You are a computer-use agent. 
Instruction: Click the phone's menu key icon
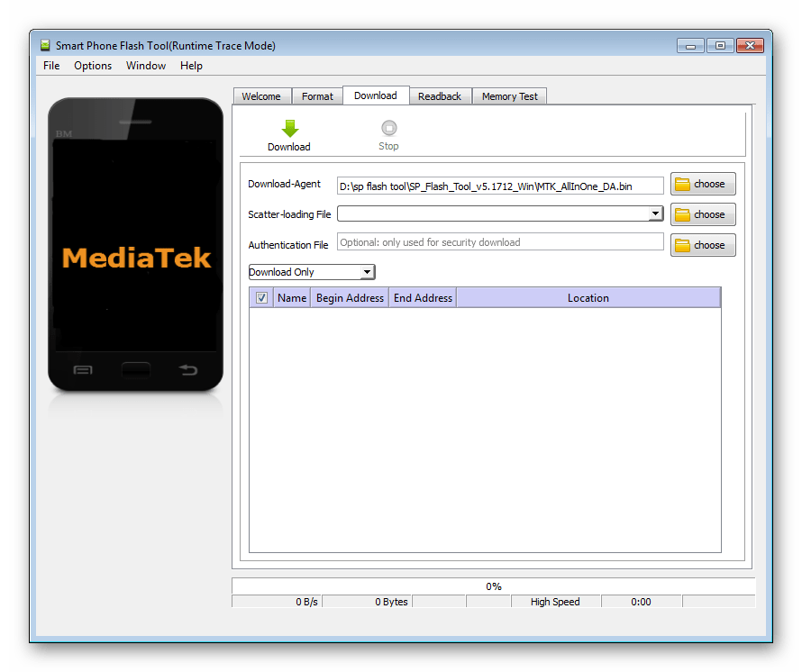83,369
